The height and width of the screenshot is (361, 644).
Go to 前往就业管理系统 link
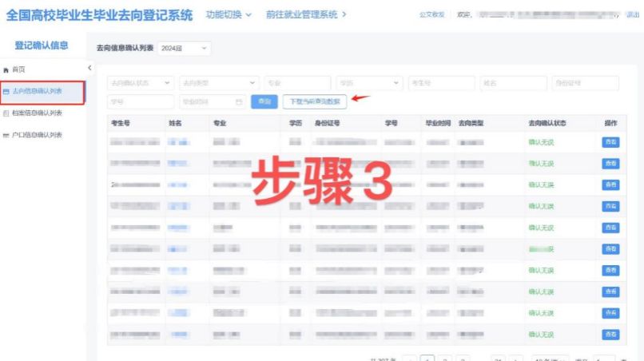tap(307, 14)
